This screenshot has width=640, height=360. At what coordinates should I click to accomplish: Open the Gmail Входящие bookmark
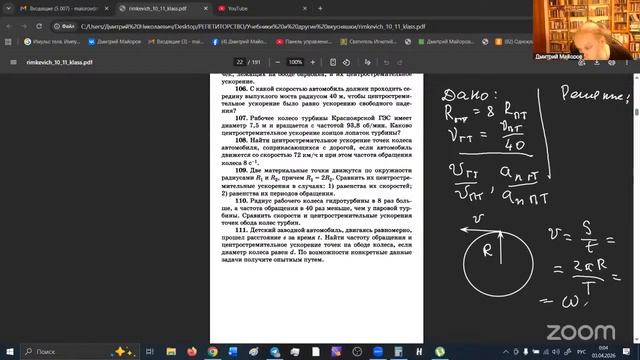(176, 42)
